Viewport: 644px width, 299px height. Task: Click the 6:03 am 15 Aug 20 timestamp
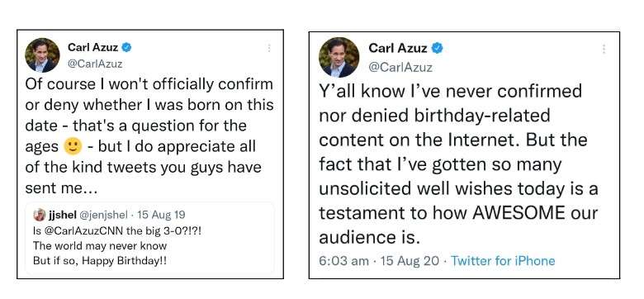(x=379, y=261)
